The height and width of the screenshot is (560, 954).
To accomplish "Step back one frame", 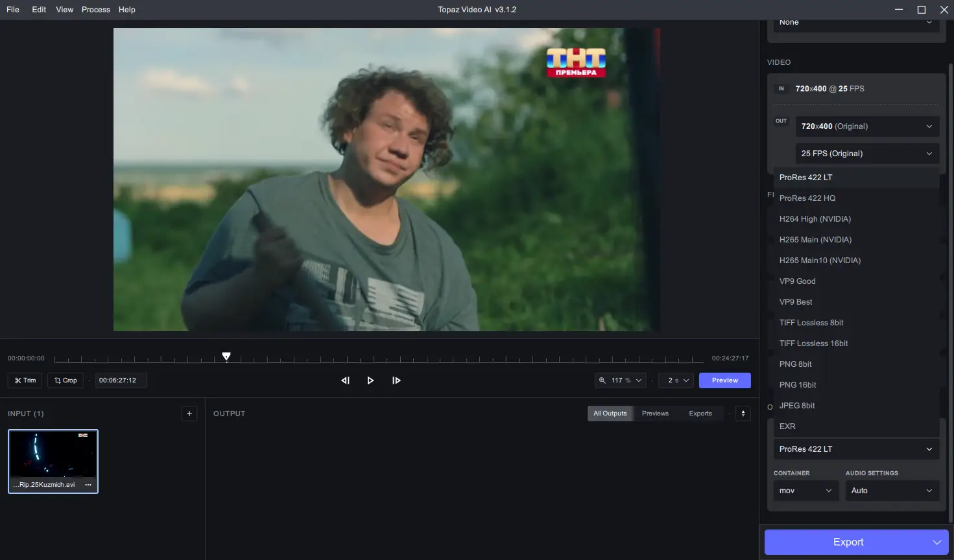I will tap(345, 380).
